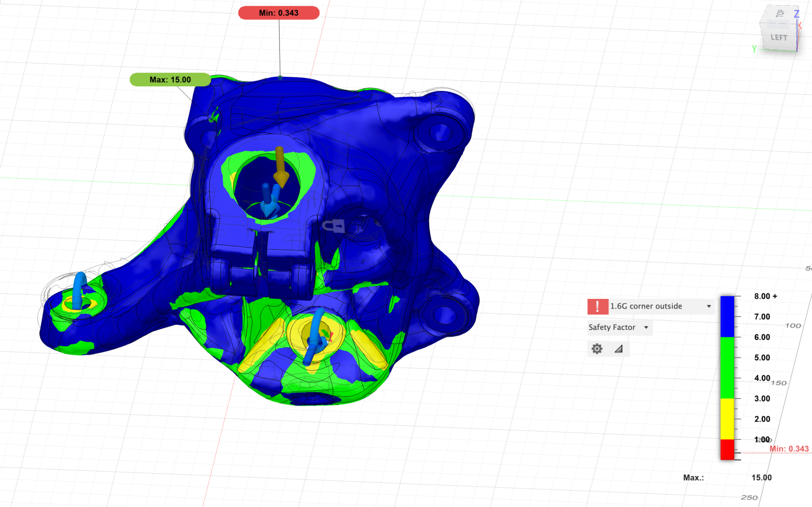Click the blue Z axis label on ViewCube
812x507 pixels.
point(797,14)
